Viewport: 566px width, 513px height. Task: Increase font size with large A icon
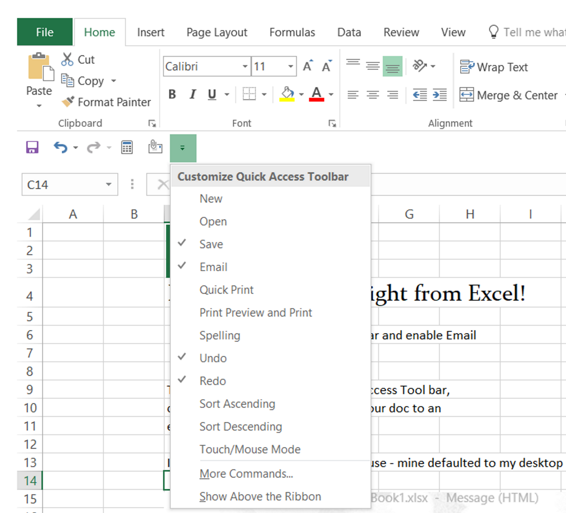(308, 66)
